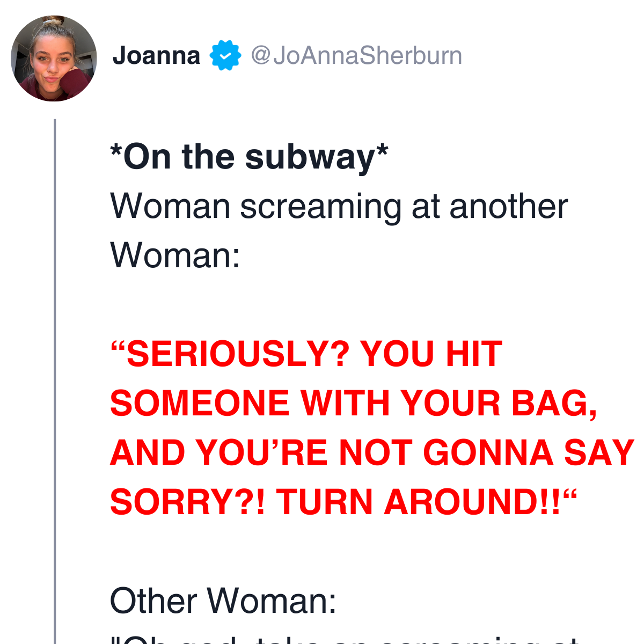Click the word "another"

point(508,207)
